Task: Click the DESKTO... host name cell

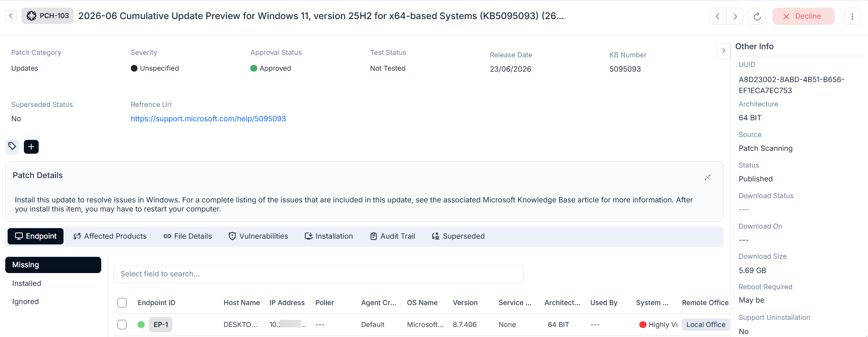Action: point(240,325)
